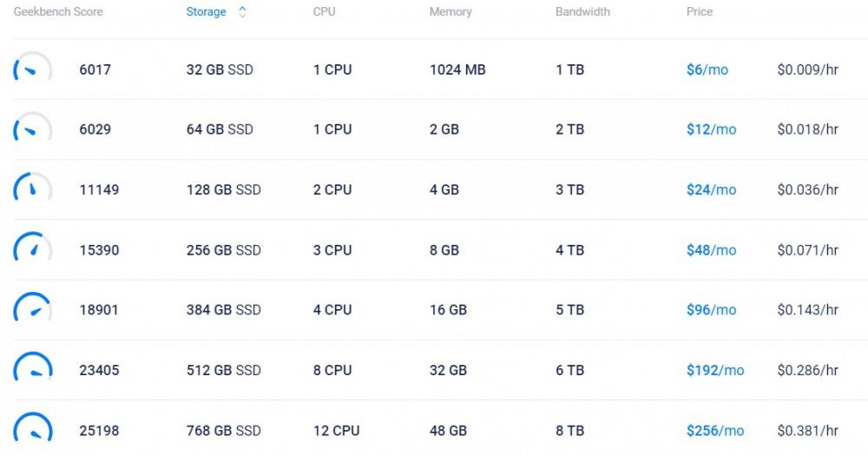Choose the $12/mo plan price link
Viewport: 868px width, 456px height.
711,129
